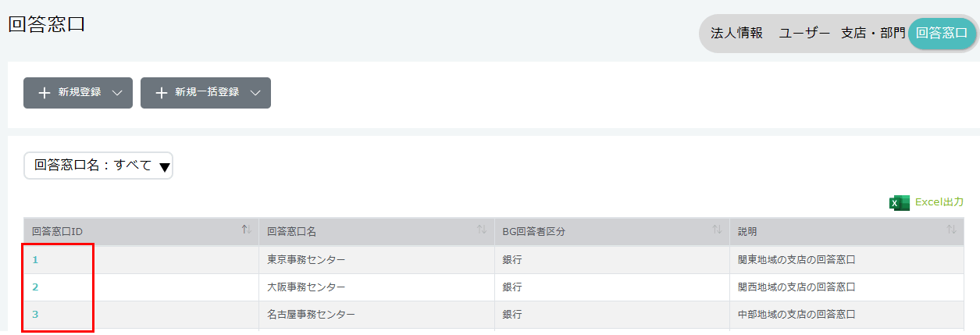
Task: Expand the 新規一括登録 chevron
Action: [x=255, y=93]
